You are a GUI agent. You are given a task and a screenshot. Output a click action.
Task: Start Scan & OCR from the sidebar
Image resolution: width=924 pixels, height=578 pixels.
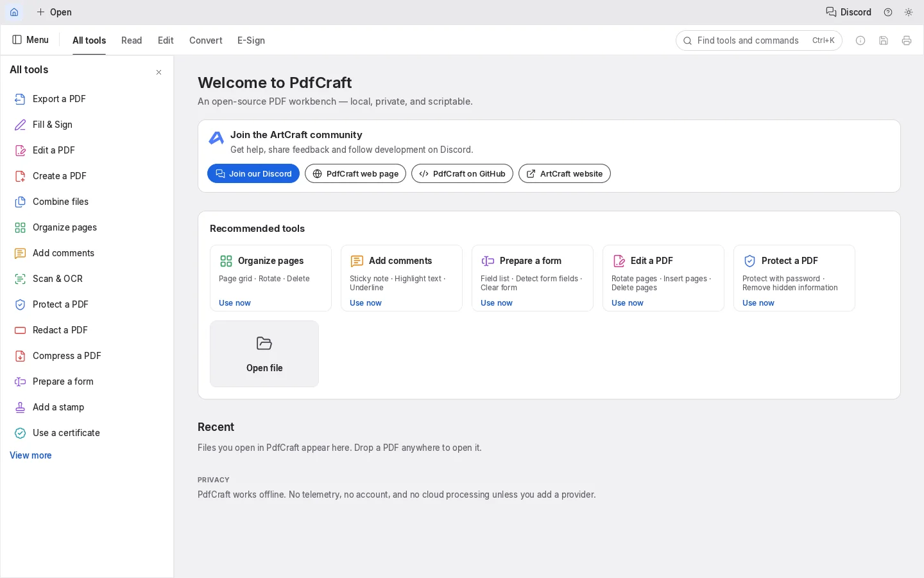(87, 279)
